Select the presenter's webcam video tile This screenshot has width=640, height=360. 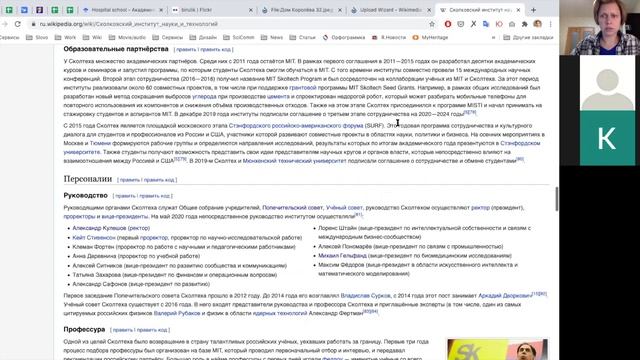pos(600,27)
